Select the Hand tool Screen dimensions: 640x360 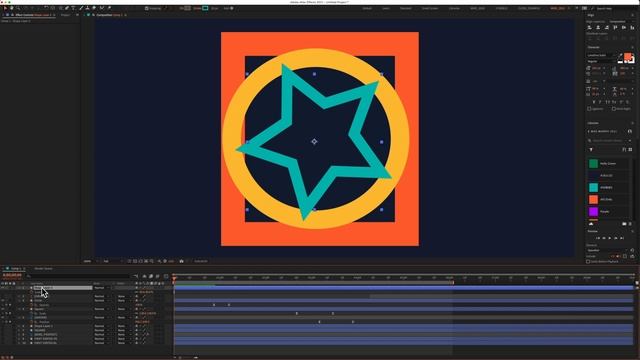[11, 8]
